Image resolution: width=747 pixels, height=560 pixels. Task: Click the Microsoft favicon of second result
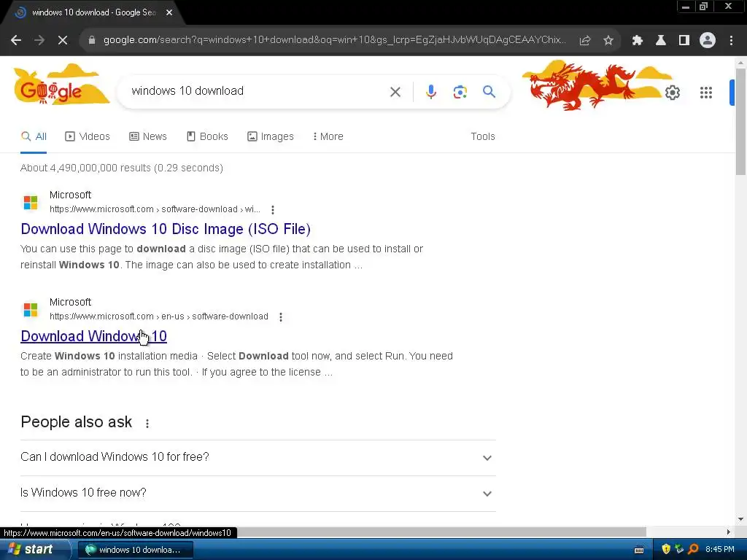coord(31,309)
